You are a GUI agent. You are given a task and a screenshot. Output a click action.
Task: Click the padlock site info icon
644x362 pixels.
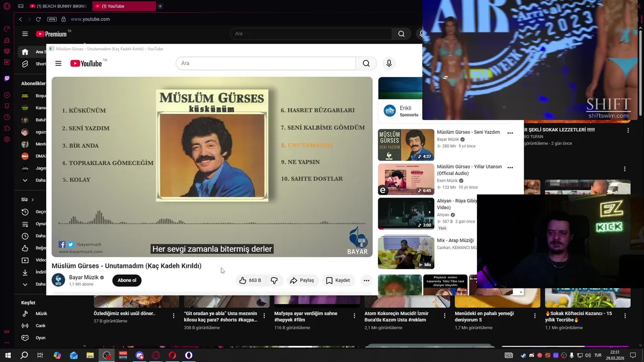click(x=63, y=19)
